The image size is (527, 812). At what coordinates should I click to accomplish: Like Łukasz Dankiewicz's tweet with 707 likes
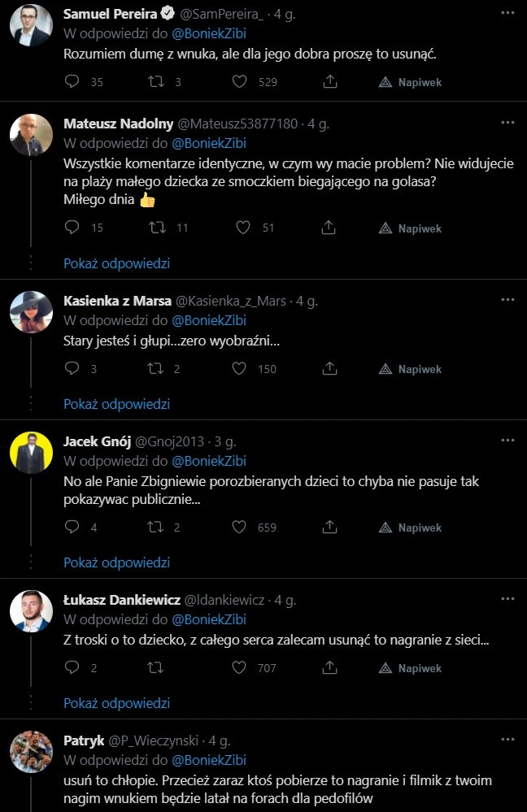click(239, 667)
